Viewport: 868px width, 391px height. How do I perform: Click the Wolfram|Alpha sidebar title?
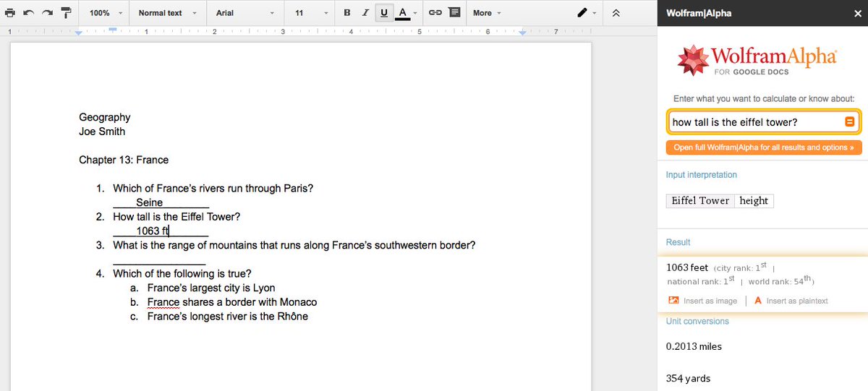click(700, 12)
